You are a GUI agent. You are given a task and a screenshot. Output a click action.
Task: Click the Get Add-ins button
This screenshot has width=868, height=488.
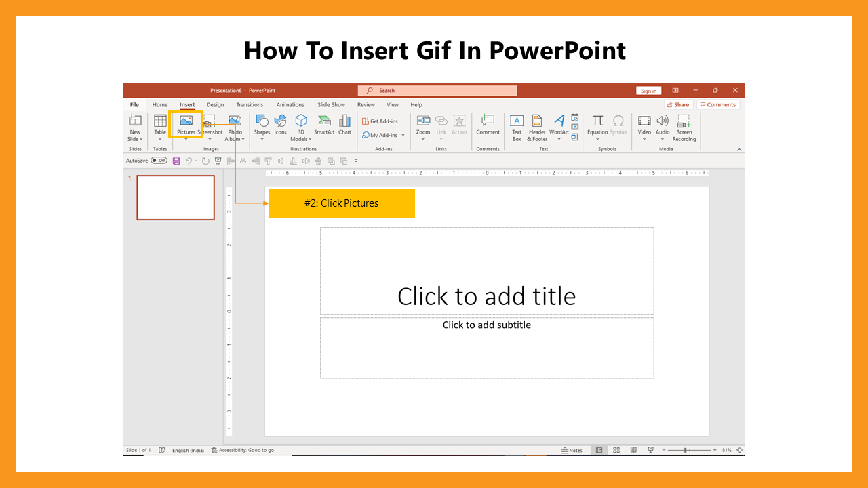tap(380, 121)
